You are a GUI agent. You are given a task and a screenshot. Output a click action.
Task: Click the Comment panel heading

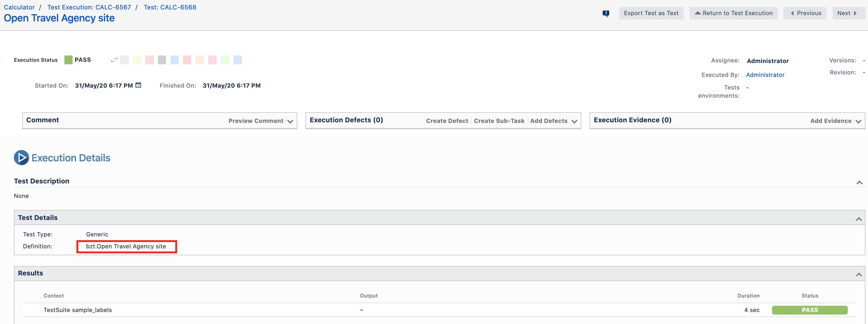[43, 120]
